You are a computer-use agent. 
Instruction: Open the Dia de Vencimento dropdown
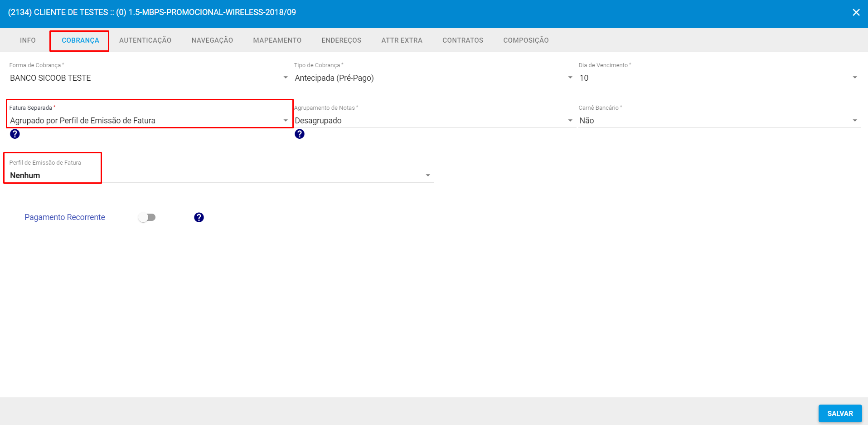coord(719,78)
